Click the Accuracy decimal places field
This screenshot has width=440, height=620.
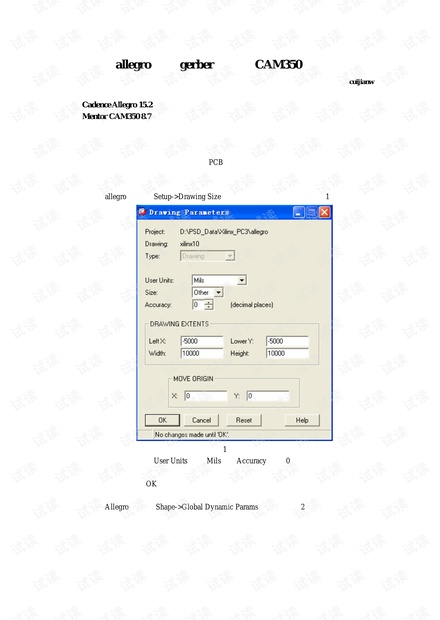coord(198,304)
